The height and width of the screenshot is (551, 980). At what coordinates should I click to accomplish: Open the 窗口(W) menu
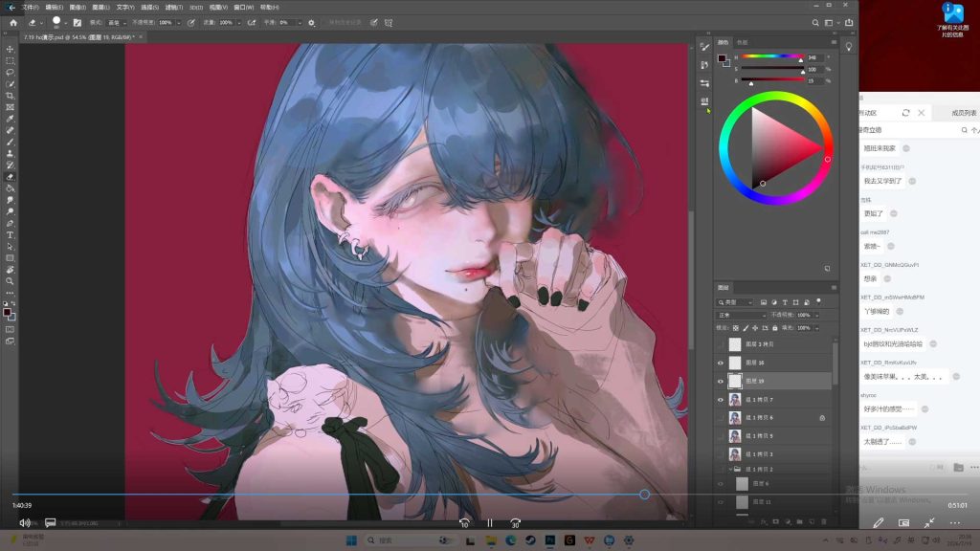click(244, 7)
